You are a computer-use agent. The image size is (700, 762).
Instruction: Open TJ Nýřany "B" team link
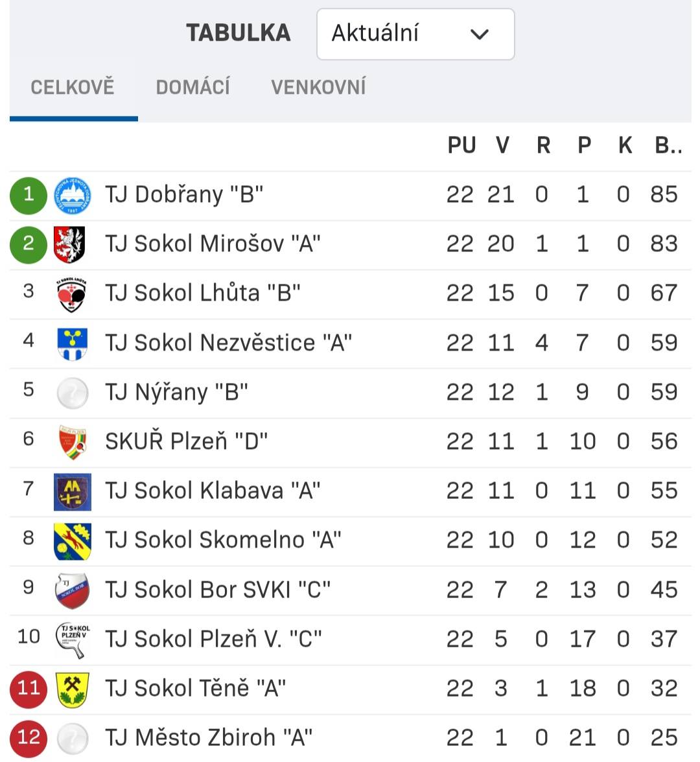click(176, 393)
